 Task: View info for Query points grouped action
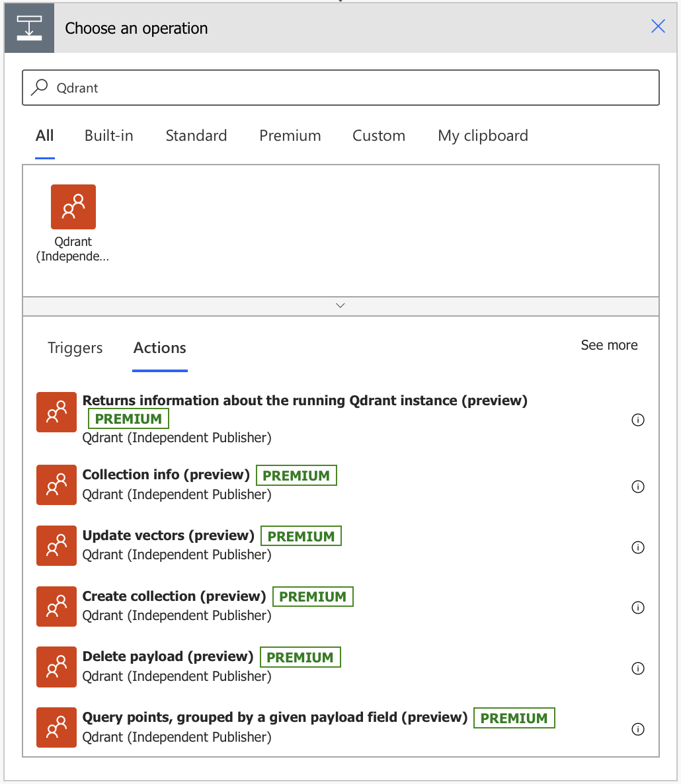638,729
